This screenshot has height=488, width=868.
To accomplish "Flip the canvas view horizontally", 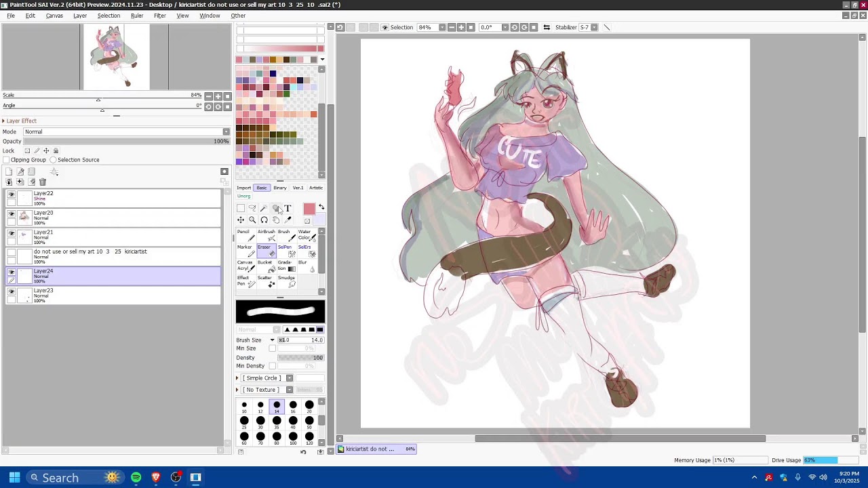I will pos(547,27).
